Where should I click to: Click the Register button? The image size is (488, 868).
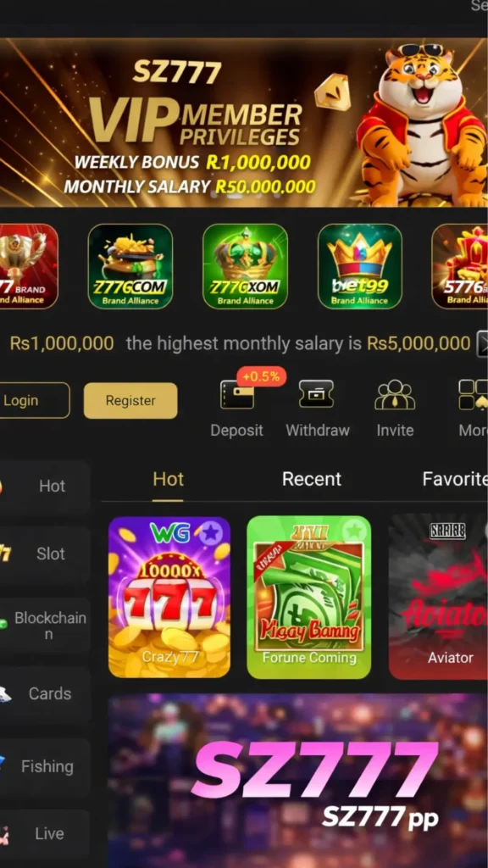pos(130,400)
